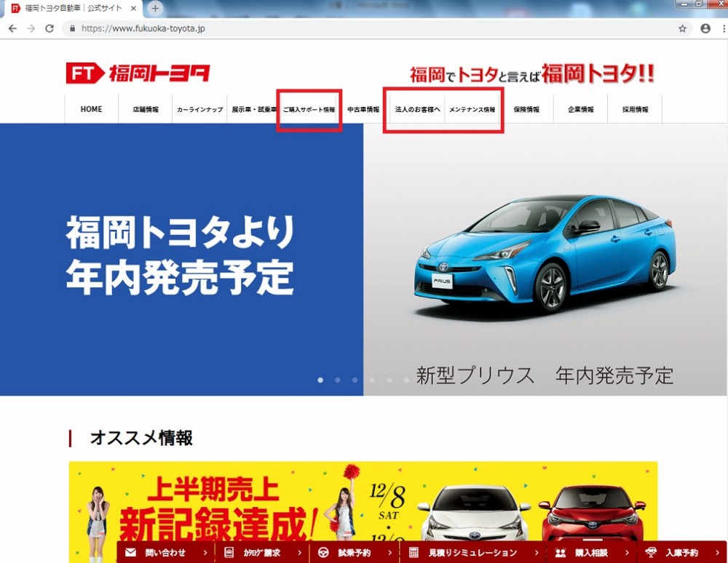This screenshot has height=563, width=728.
Task: Select the first carousel slide dot
Action: pyautogui.click(x=320, y=380)
